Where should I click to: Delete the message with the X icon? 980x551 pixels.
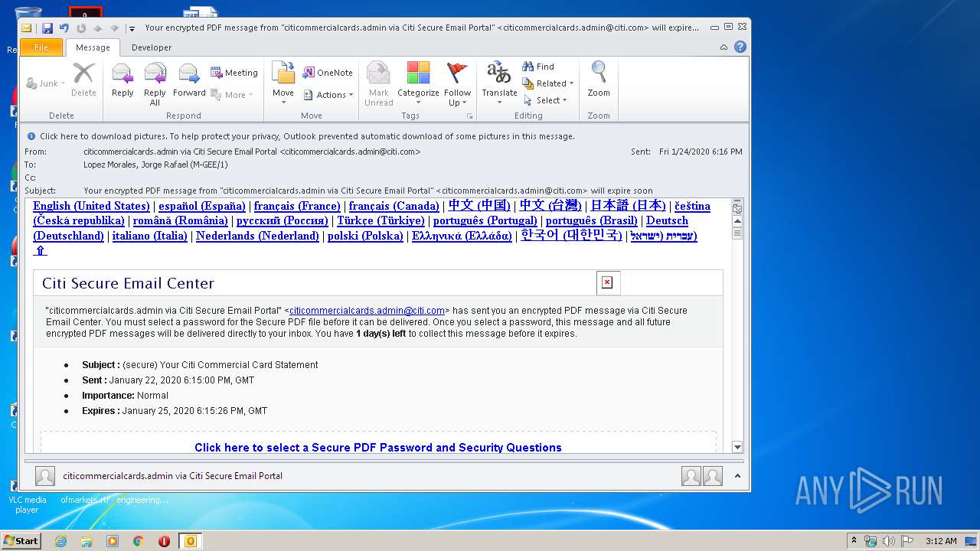[83, 80]
